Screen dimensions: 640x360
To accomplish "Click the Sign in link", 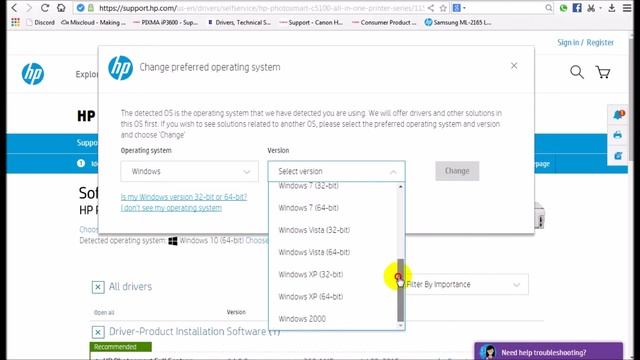I will coord(568,42).
